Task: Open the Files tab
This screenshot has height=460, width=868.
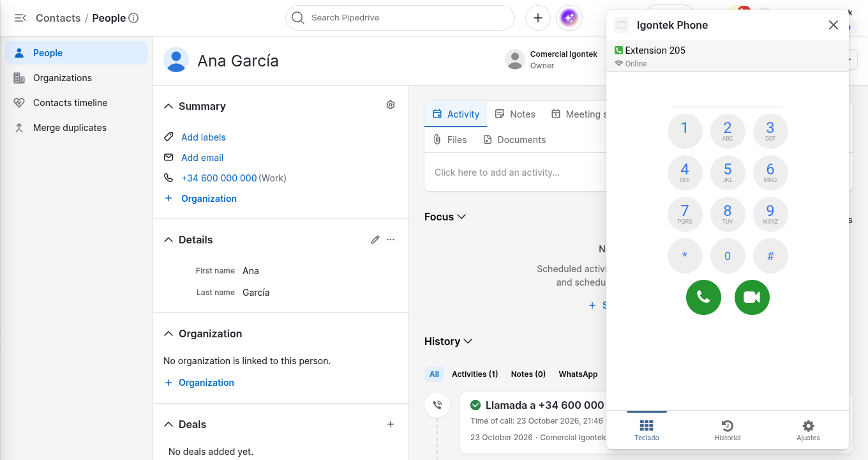Action: click(x=450, y=139)
